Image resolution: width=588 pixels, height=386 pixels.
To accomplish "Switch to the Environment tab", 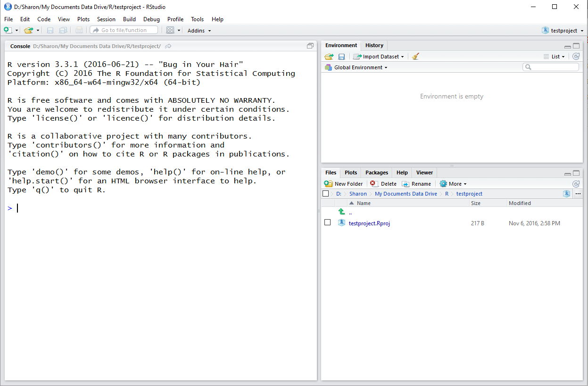I will coord(341,45).
